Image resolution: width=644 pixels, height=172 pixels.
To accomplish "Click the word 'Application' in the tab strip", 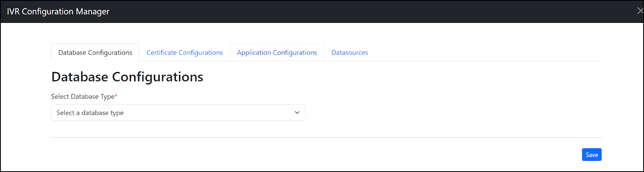I will pyautogui.click(x=254, y=53).
